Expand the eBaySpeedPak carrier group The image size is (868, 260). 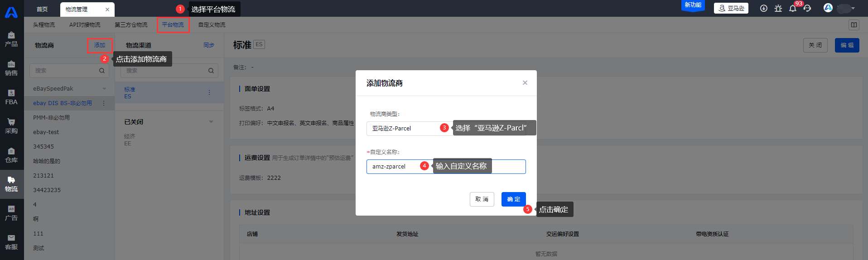(x=105, y=89)
